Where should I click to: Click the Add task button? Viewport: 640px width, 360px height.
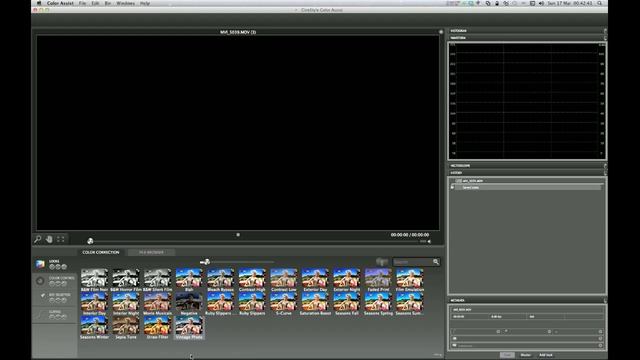pyautogui.click(x=546, y=355)
